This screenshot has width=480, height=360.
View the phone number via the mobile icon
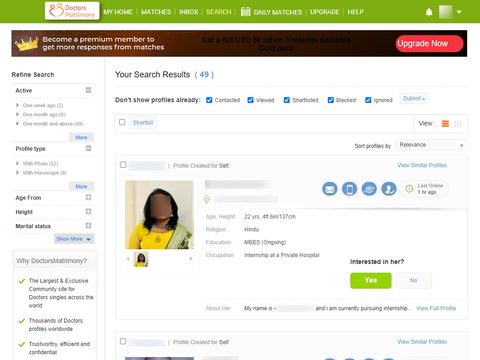coord(349,189)
